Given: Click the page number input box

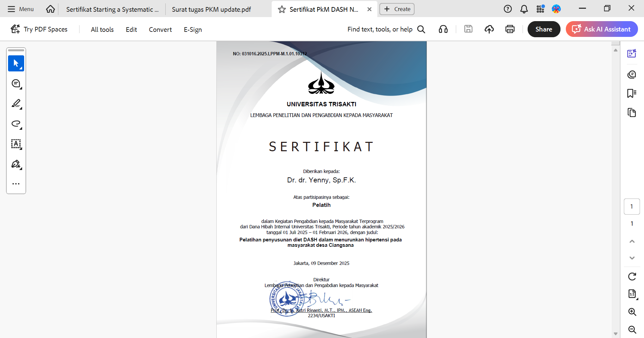Looking at the screenshot, I should (632, 207).
